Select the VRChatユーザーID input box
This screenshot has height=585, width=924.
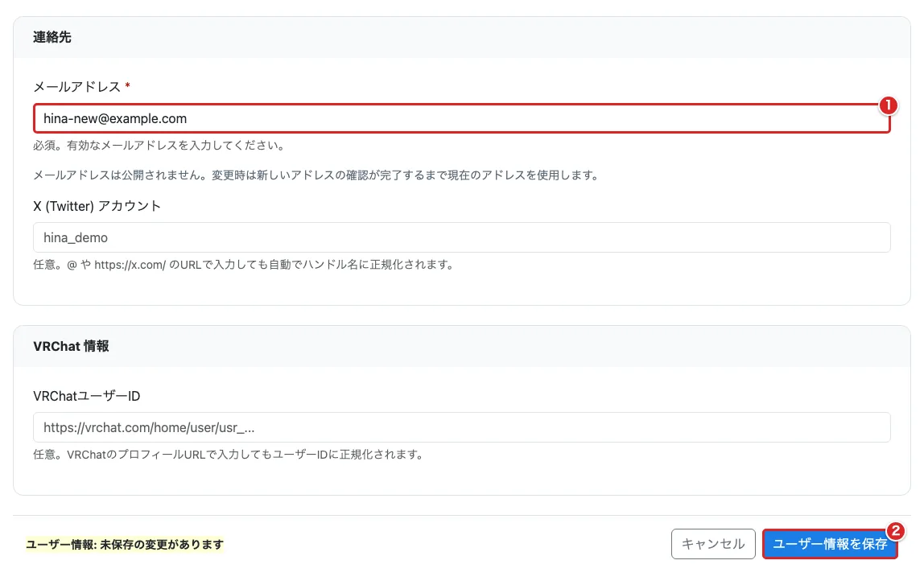(461, 427)
